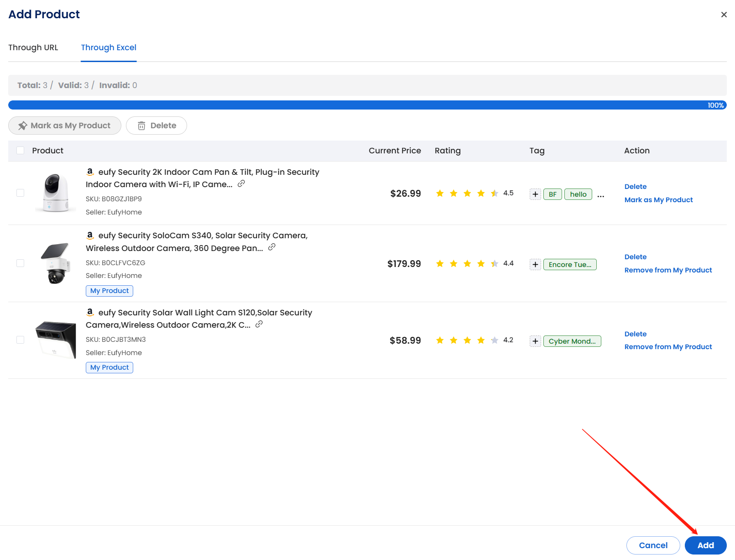Switch to Through URL tab

[33, 47]
